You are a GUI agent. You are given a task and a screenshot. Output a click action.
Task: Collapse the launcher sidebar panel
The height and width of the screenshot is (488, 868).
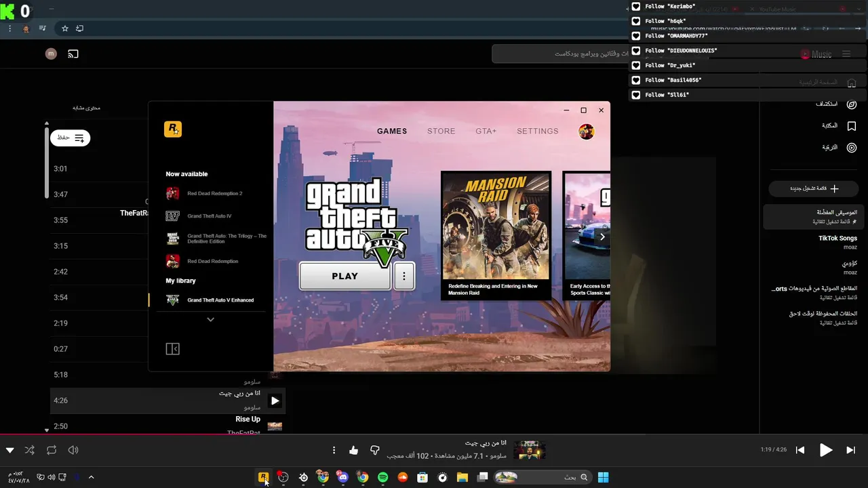tap(172, 348)
